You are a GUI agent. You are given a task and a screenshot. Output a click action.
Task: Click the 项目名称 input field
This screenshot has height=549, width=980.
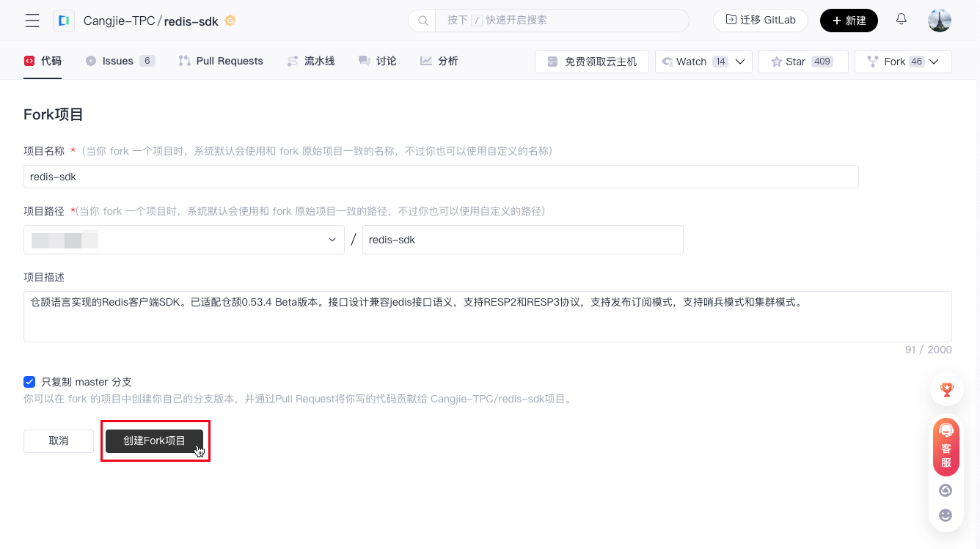(x=441, y=177)
